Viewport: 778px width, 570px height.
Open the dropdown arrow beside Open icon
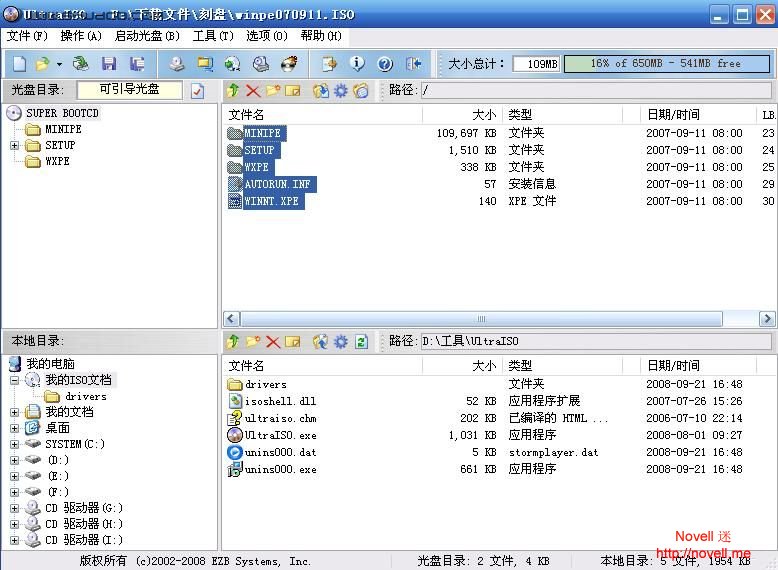coord(59,64)
